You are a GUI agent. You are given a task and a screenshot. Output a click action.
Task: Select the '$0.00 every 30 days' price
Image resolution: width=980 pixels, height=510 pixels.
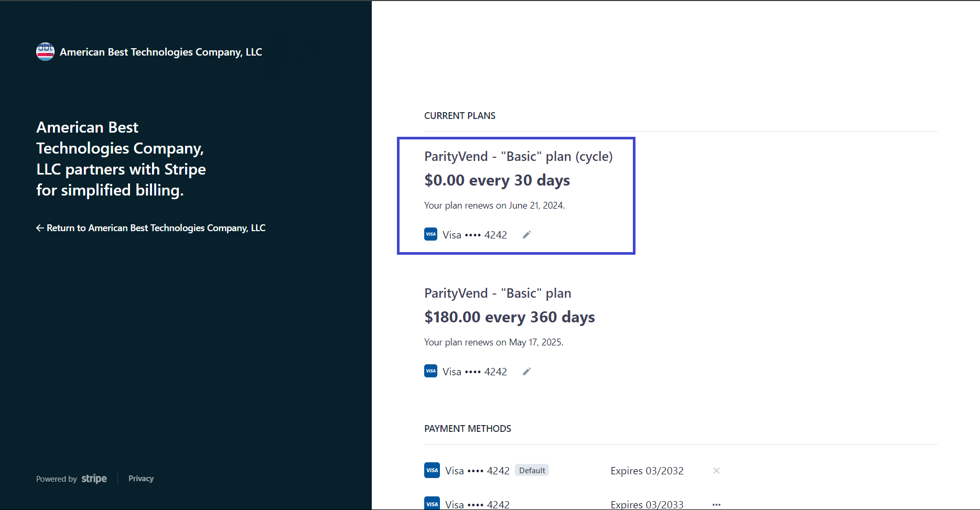pos(497,180)
